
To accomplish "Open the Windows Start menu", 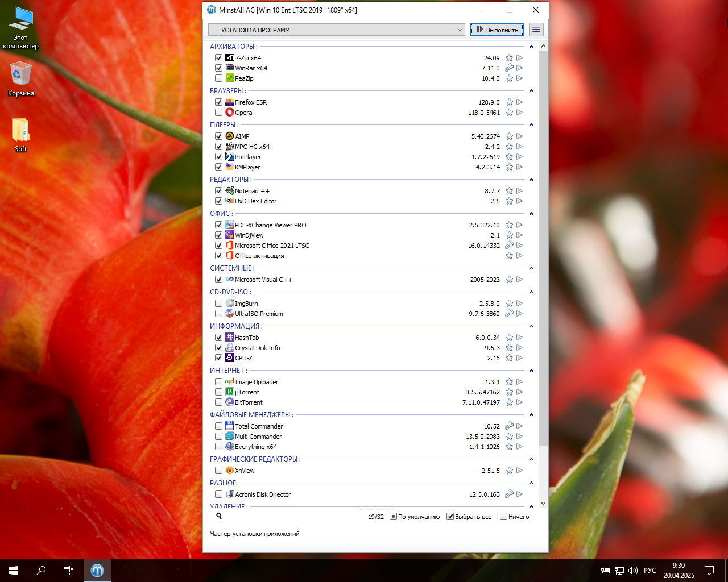I will [x=14, y=571].
